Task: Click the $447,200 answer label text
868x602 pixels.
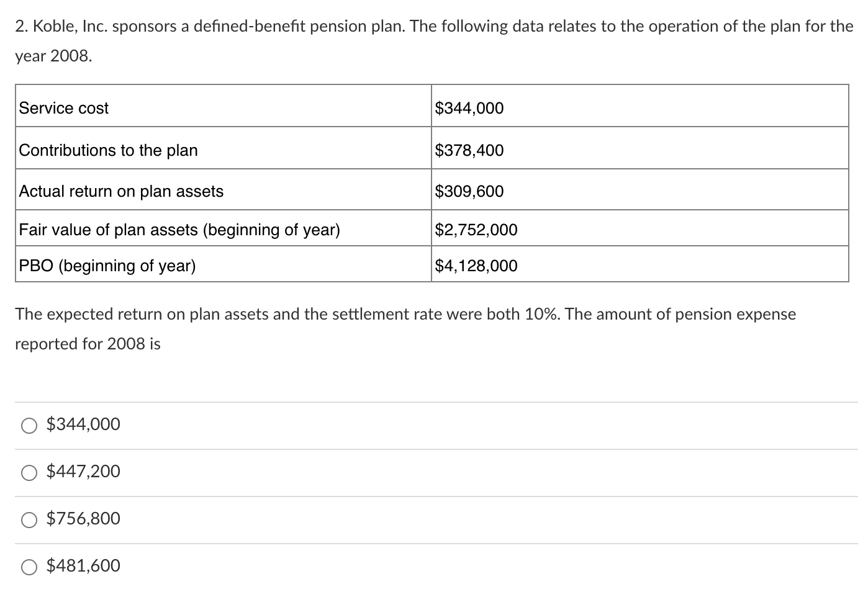Action: click(x=83, y=472)
